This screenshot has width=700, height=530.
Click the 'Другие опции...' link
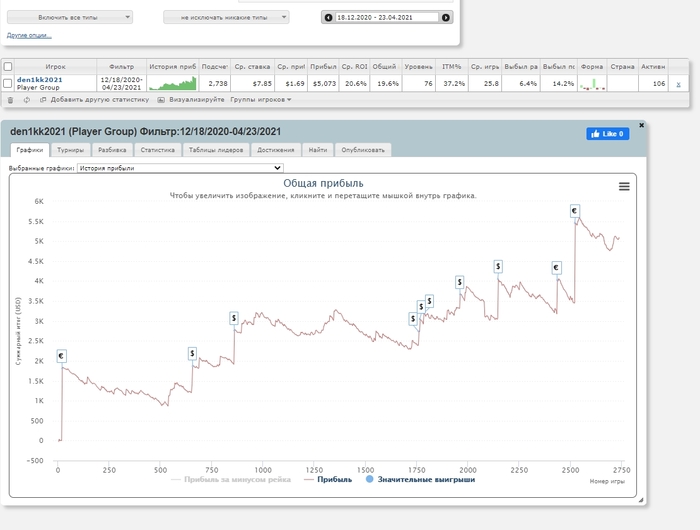(29, 35)
